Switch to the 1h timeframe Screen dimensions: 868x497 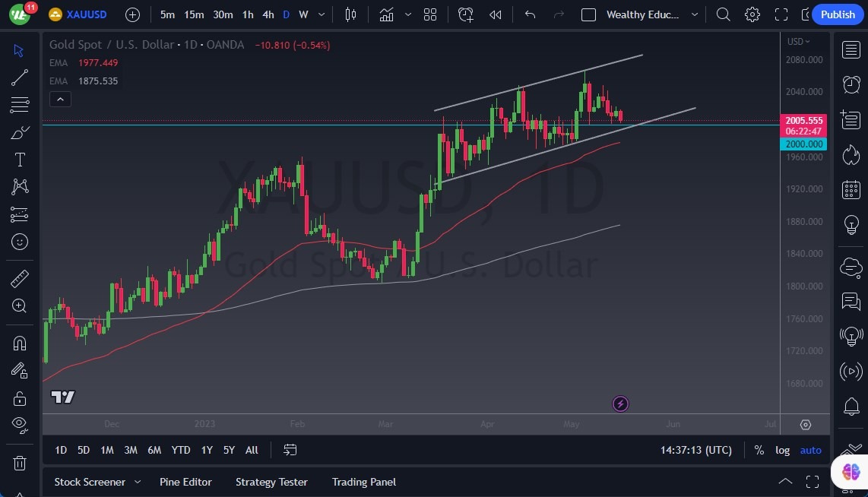point(248,14)
